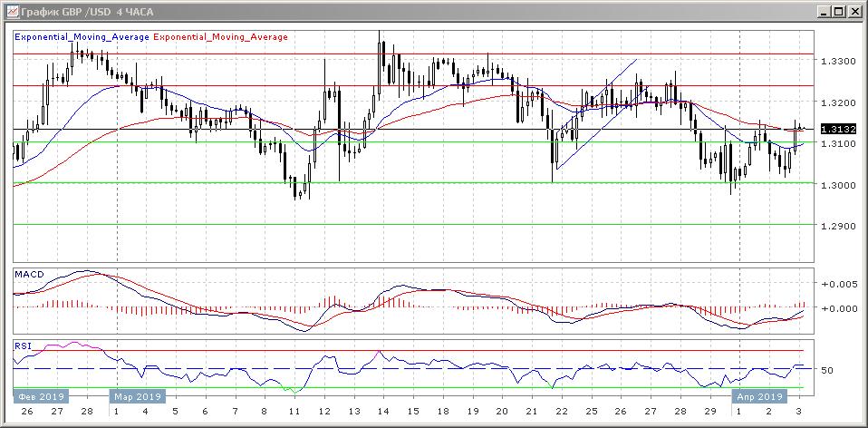The width and height of the screenshot is (868, 428).
Task: Click the Апр 2019 month marker
Action: [x=758, y=396]
